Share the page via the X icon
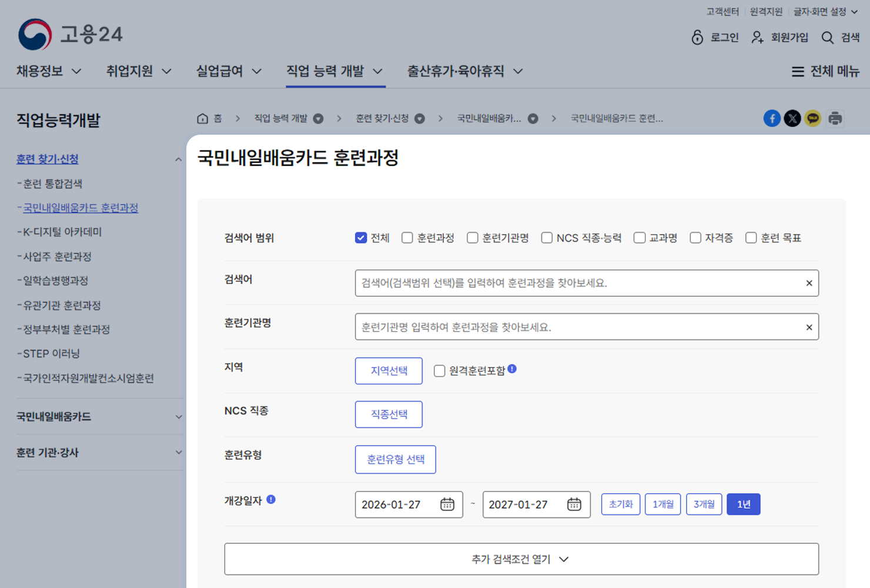 coord(792,118)
